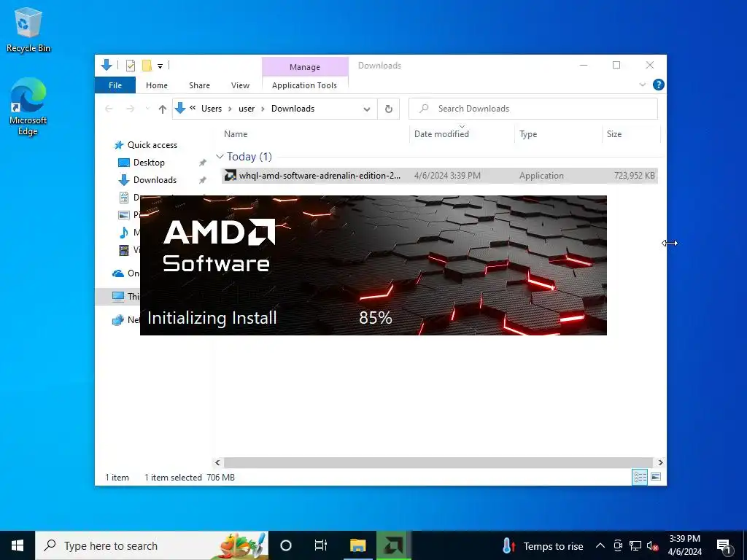Open Downloads in navigation pane
The image size is (747, 560).
click(x=155, y=180)
